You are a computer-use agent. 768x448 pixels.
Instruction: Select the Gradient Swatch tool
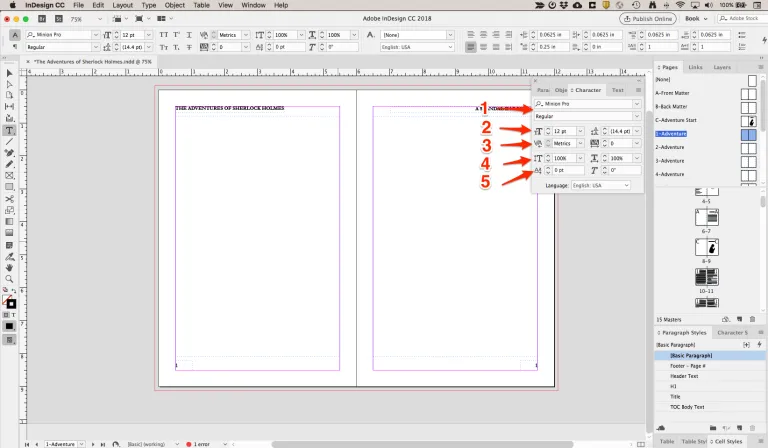[9, 221]
